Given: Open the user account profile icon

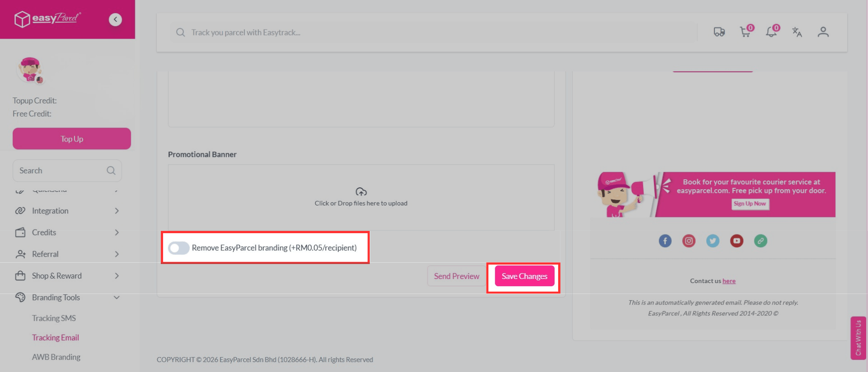Looking at the screenshot, I should click(823, 32).
